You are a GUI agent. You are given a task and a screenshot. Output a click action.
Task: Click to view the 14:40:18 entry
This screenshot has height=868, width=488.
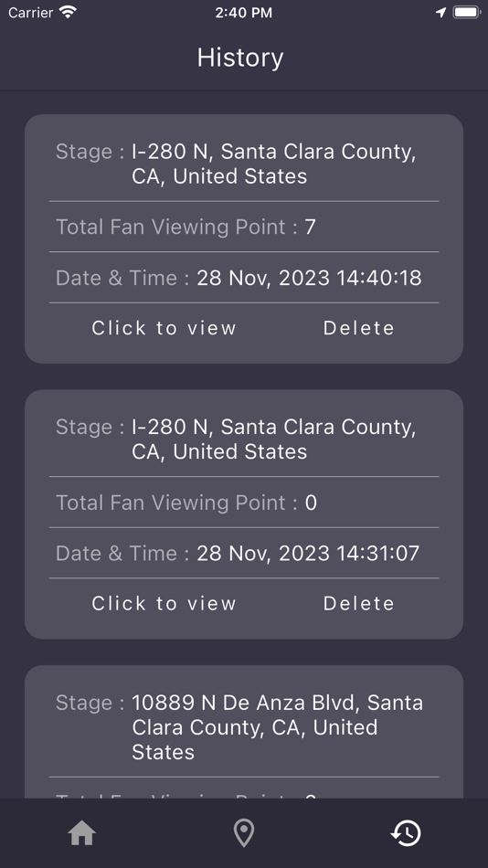click(x=164, y=328)
